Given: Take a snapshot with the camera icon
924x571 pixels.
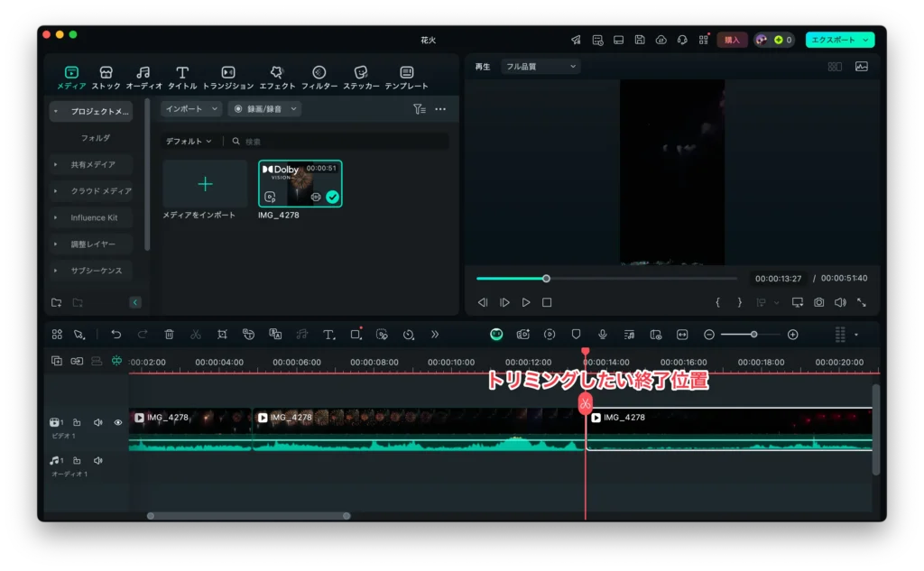Looking at the screenshot, I should (818, 303).
